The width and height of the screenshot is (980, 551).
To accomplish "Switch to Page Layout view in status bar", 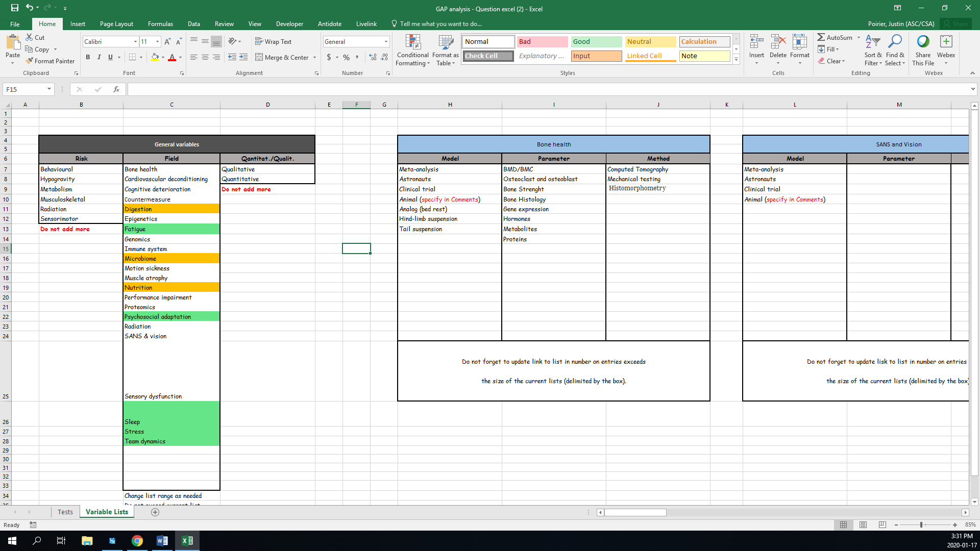I will point(863,524).
